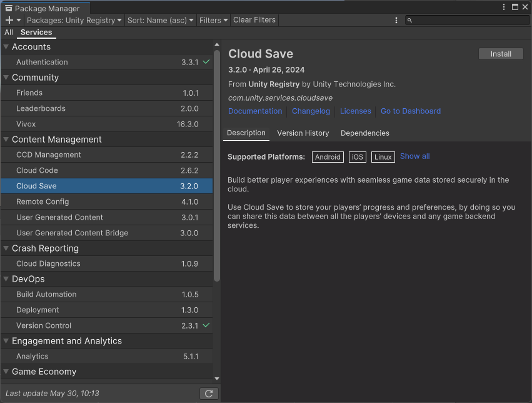Image resolution: width=532 pixels, height=403 pixels.
Task: Switch to the All tab
Action: 9,33
